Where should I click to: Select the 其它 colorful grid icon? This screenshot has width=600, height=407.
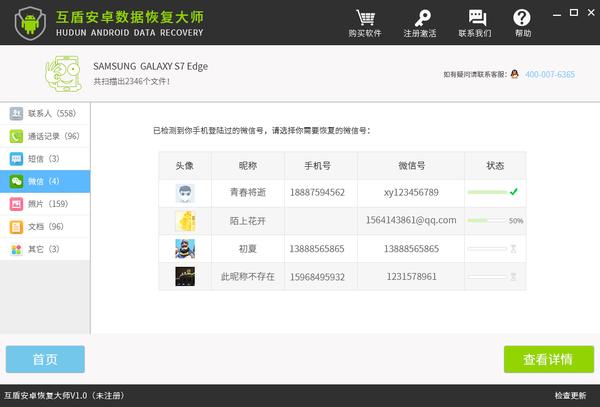tap(16, 249)
